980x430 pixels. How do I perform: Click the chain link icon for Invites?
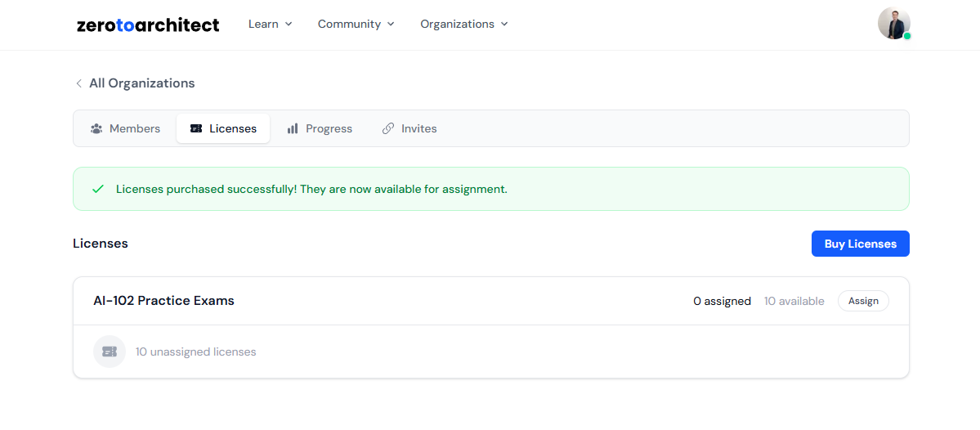pos(388,129)
